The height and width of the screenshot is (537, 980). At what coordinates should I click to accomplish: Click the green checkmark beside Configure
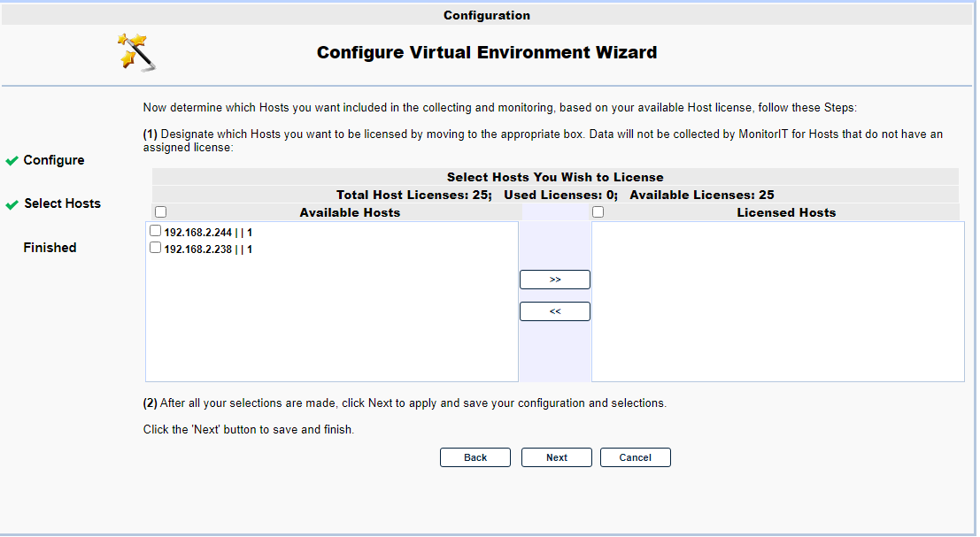click(12, 161)
